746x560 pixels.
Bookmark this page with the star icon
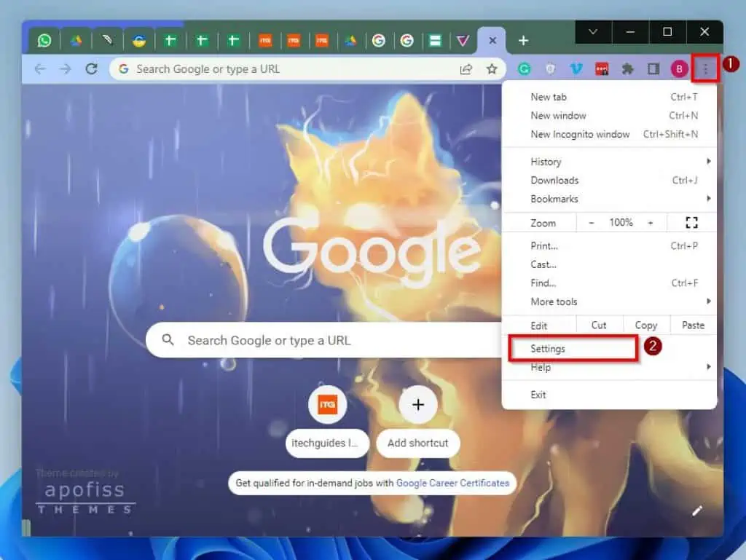tap(492, 68)
